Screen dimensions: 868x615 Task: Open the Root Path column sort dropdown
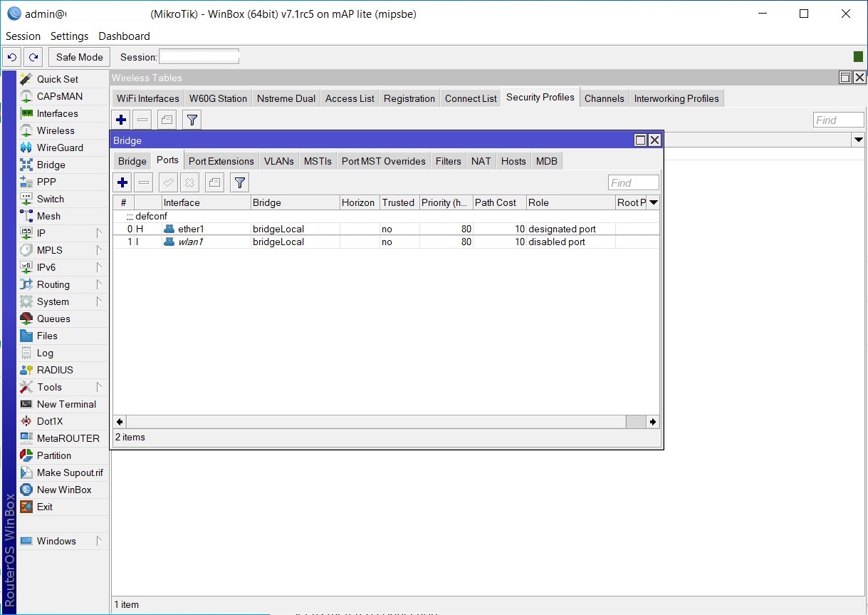pyautogui.click(x=654, y=202)
